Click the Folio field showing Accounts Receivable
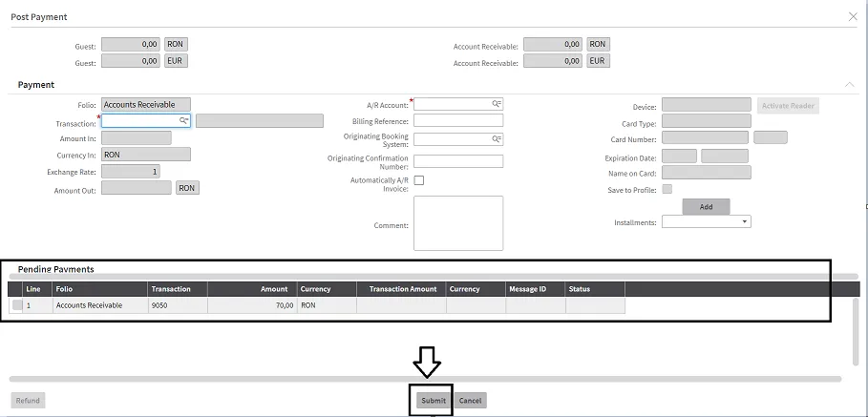This screenshot has height=417, width=868. 145,105
